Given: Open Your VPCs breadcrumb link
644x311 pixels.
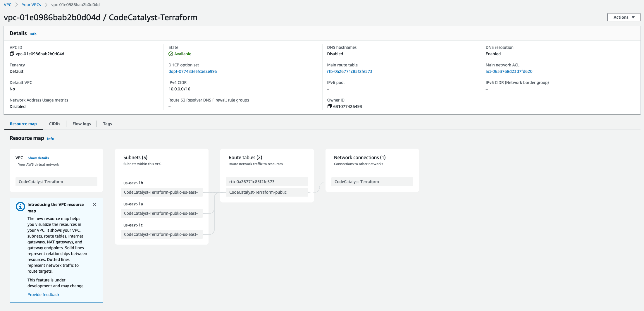Looking at the screenshot, I should click(31, 5).
